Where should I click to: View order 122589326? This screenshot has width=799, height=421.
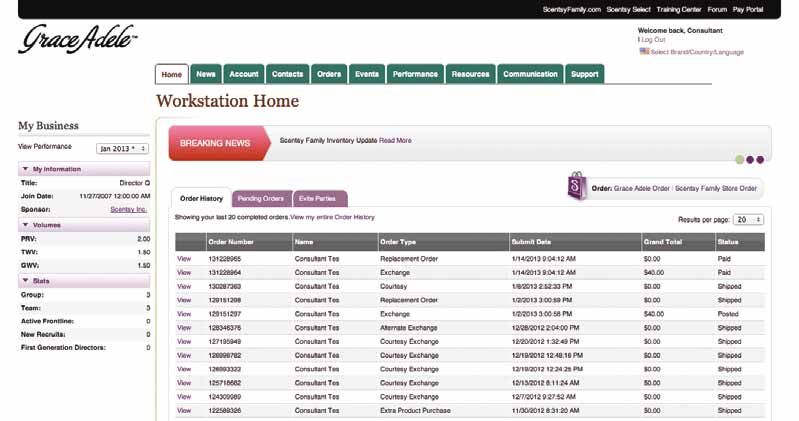coord(184,410)
